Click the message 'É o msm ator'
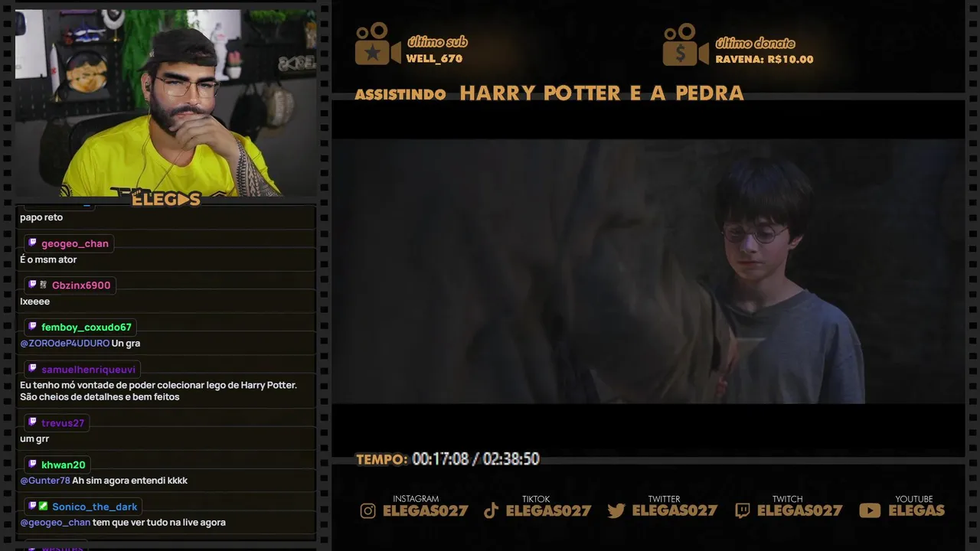 pyautogui.click(x=48, y=259)
